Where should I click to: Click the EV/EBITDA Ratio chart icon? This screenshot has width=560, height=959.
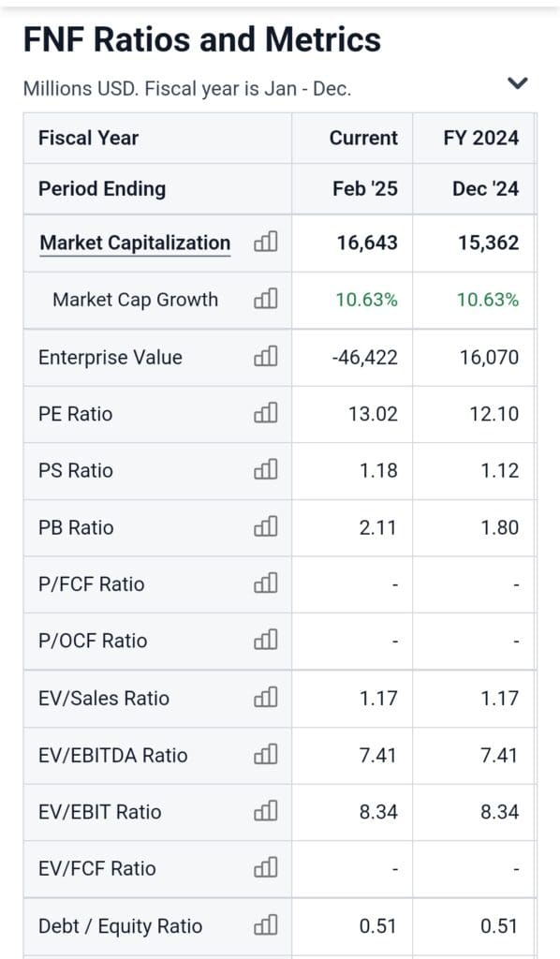pos(265,755)
